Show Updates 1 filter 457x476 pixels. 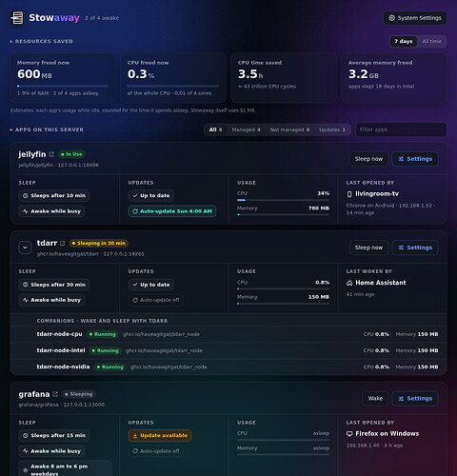coord(332,129)
